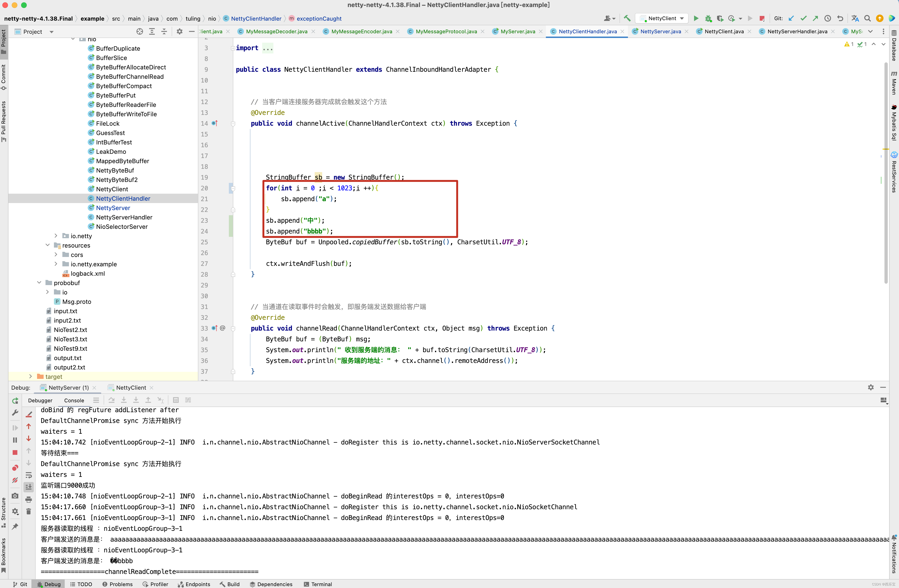Toggle scroll to end in console
The width and height of the screenshot is (899, 588).
coord(29,487)
